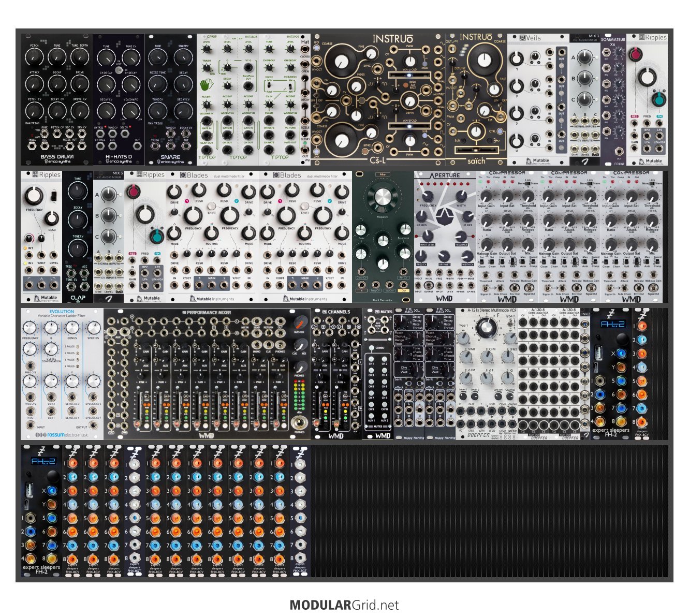The width and height of the screenshot is (689, 616).
Task: Open the Instruo saïch module
Action: point(476,99)
